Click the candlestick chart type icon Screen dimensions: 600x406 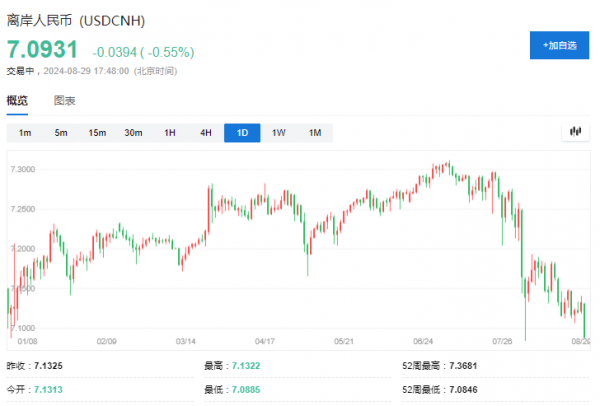(x=575, y=132)
